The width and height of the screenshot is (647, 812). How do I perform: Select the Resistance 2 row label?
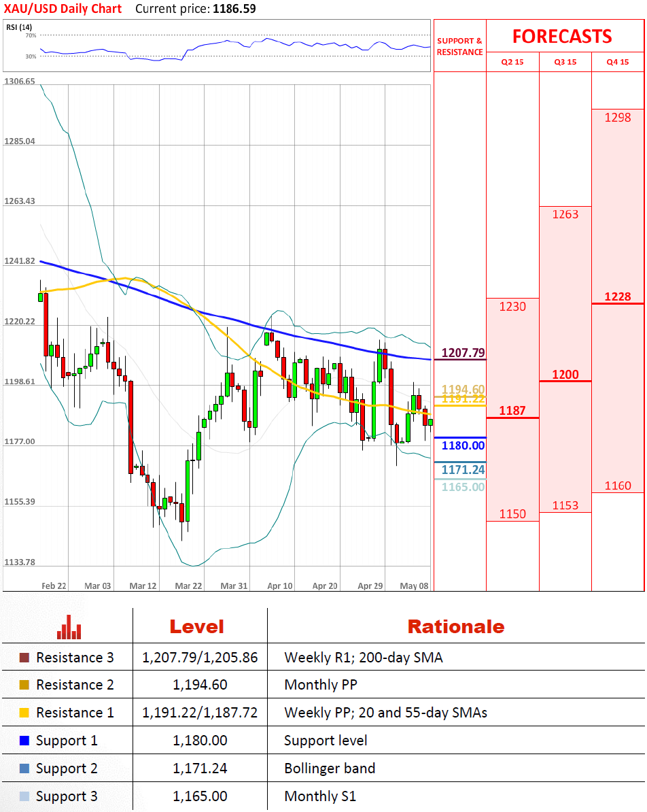(75, 685)
